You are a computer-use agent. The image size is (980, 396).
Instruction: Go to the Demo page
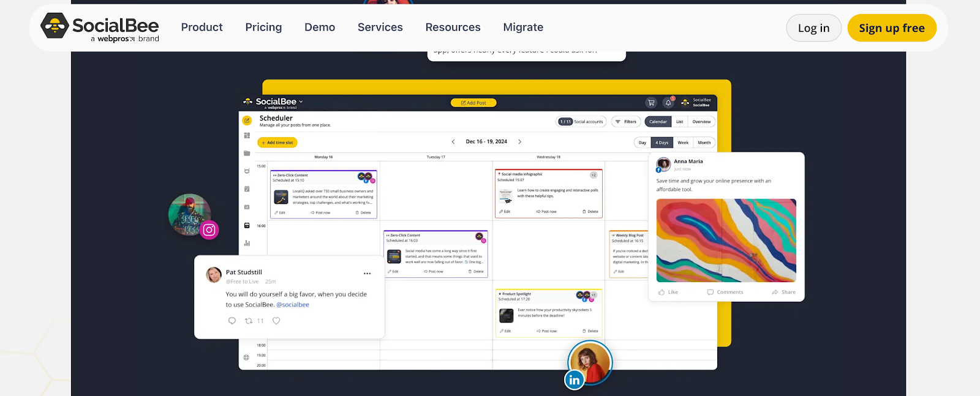point(320,28)
